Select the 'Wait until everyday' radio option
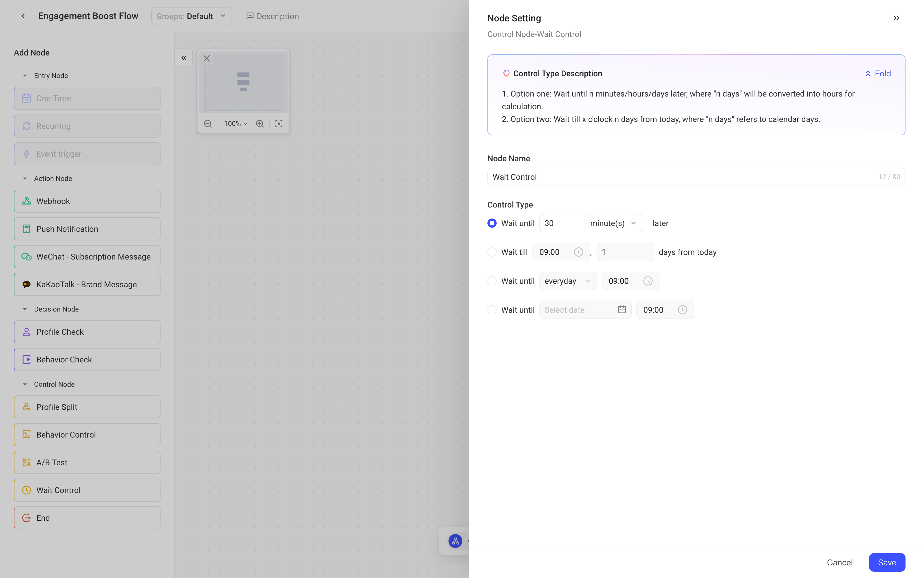Screen dimensions: 924x578 point(492,281)
